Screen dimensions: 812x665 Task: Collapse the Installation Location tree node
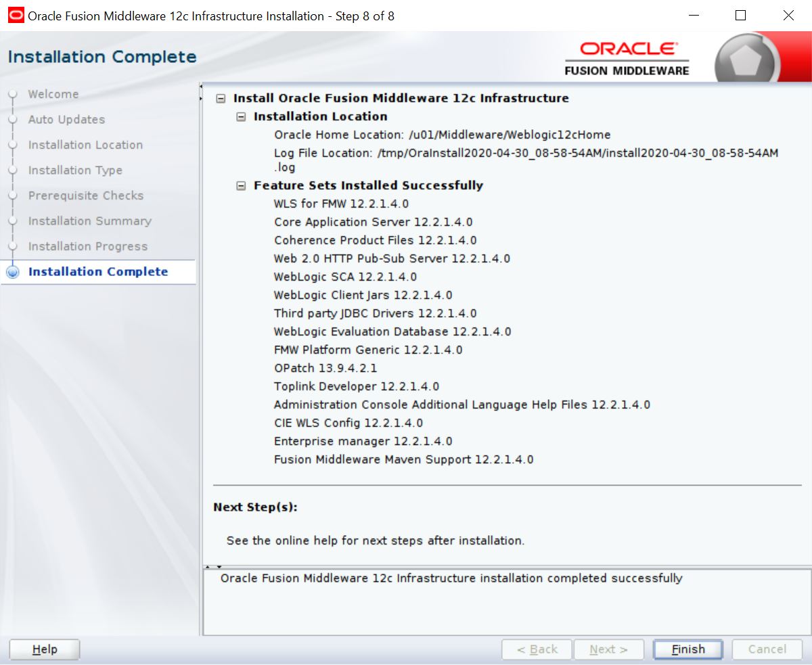[x=240, y=117]
